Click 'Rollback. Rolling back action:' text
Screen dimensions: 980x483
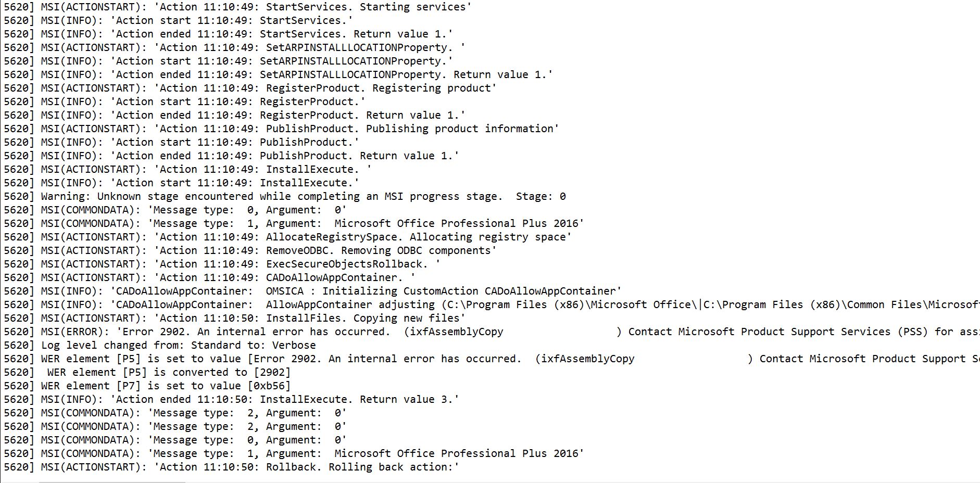click(359, 467)
